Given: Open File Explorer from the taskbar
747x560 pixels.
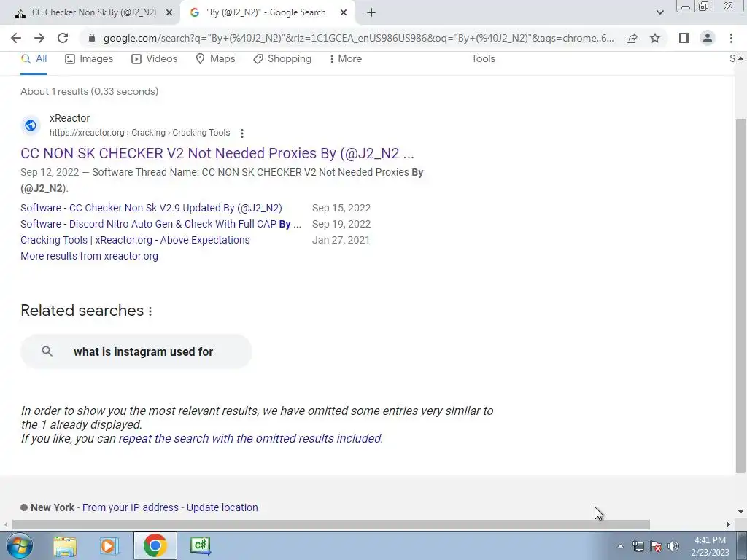Looking at the screenshot, I should point(65,545).
